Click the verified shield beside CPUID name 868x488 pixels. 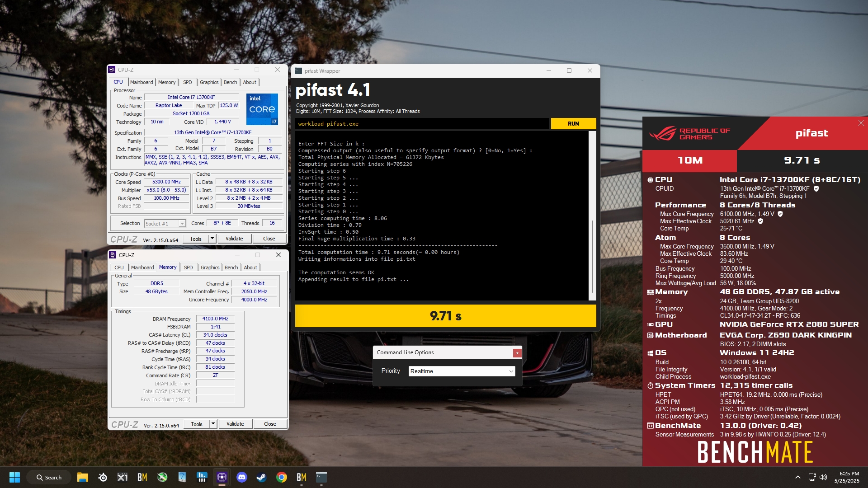point(816,189)
